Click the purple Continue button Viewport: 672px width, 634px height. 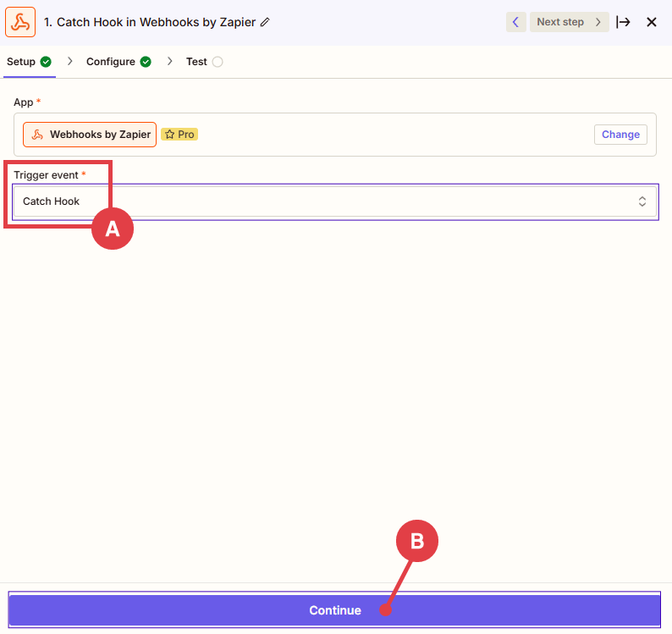point(334,610)
